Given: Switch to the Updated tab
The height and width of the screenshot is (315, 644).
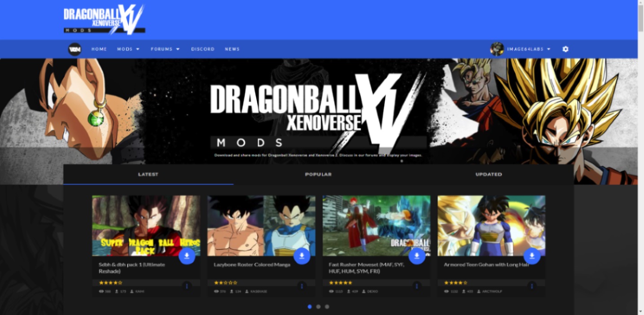Looking at the screenshot, I should 489,174.
